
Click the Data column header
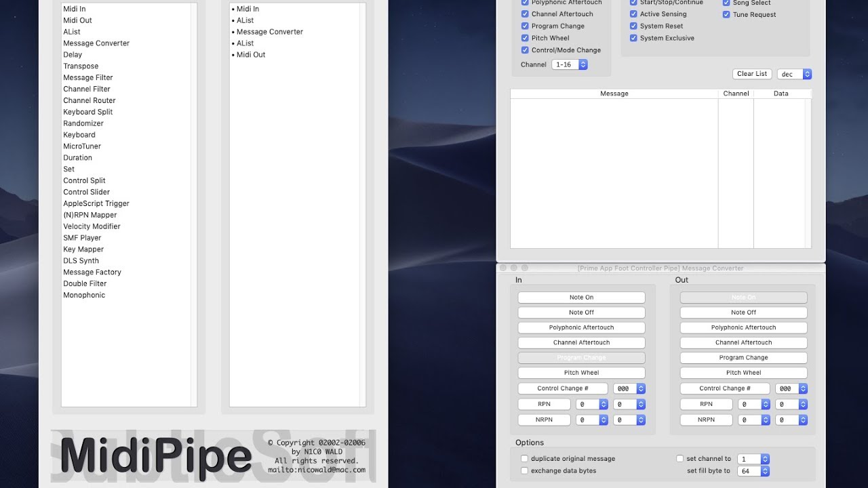coord(781,94)
